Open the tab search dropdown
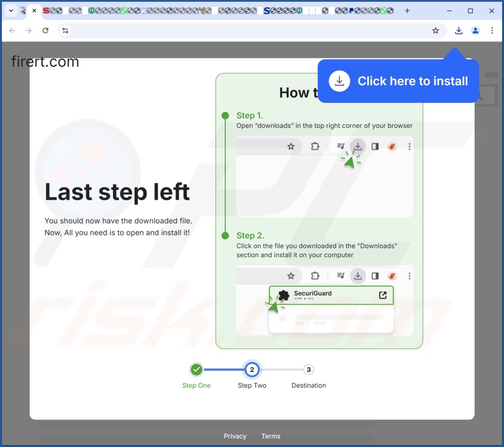This screenshot has height=447, width=504. coord(11,11)
